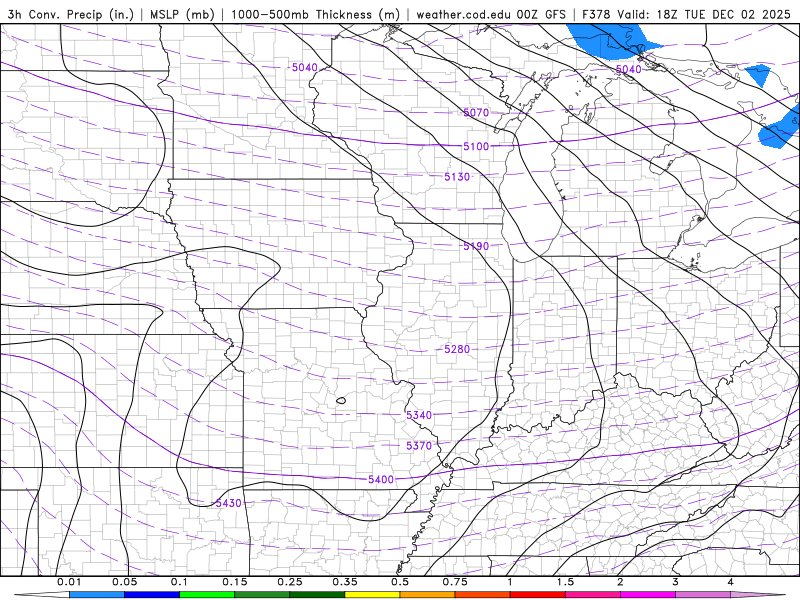Screen dimensions: 800x600
Task: Click the 0.15 legend value
Action: click(235, 582)
